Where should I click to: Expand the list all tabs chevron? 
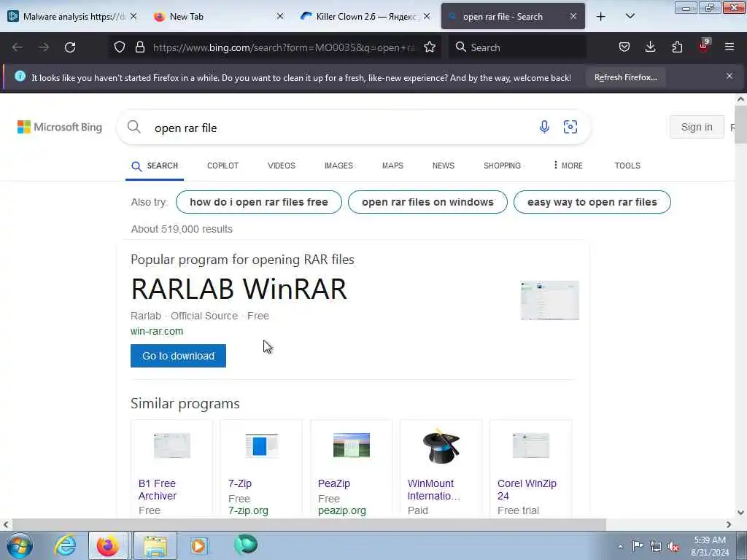coord(630,17)
